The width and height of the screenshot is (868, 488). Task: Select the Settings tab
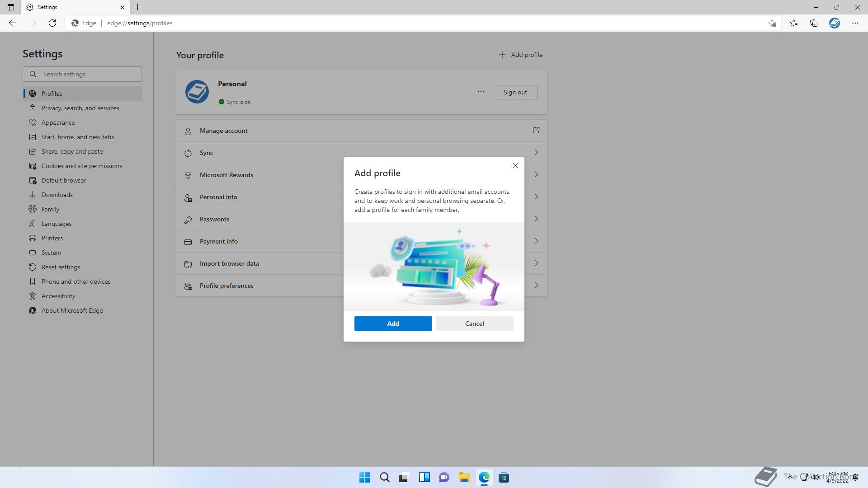coord(75,7)
